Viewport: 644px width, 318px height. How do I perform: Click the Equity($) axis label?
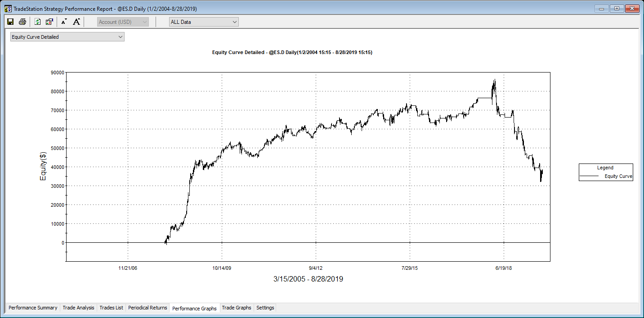pyautogui.click(x=43, y=167)
